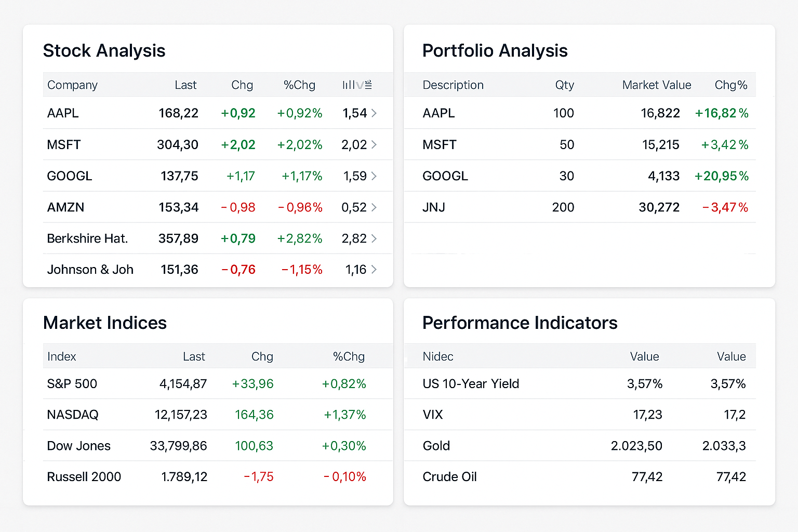
Task: Click the sort list icon in Stock Analysis header
Action: (369, 85)
